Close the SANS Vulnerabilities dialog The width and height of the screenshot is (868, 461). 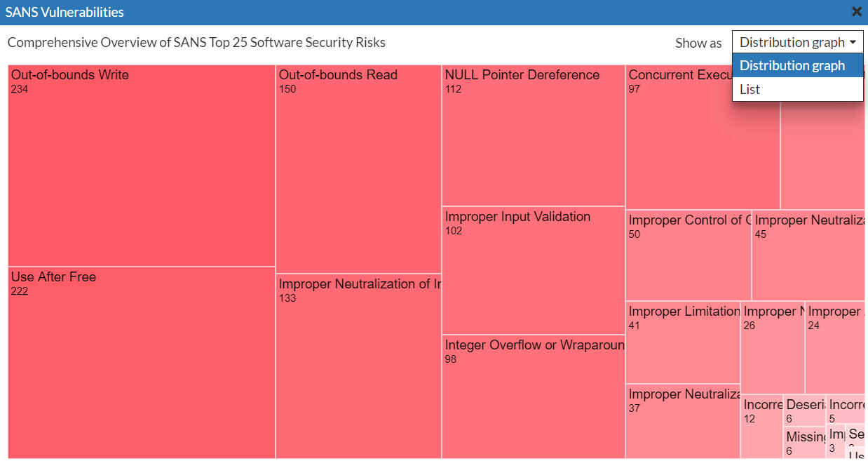[856, 12]
